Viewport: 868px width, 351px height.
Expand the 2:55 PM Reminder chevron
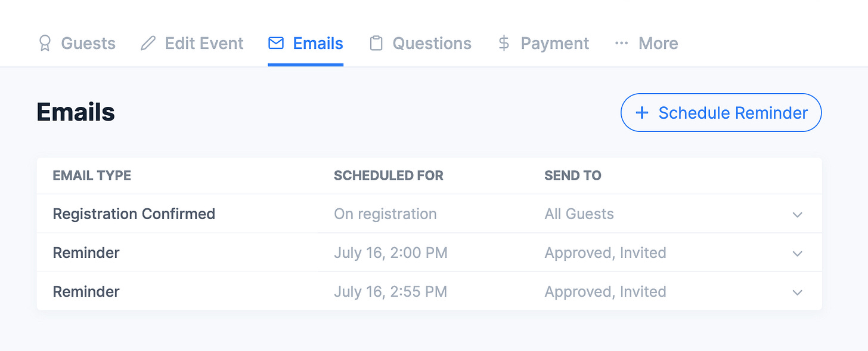pyautogui.click(x=798, y=292)
